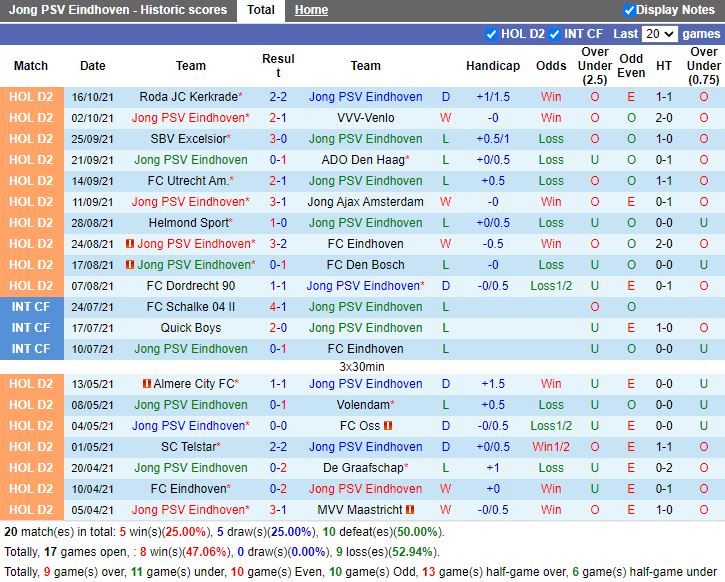The height and width of the screenshot is (582, 725).
Task: Click the orange HOL D2 badge for 16/10/21
Action: (x=31, y=97)
